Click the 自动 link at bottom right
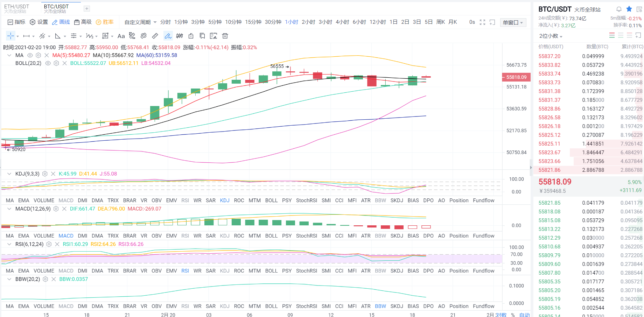This screenshot has height=317, width=644. 525,315
